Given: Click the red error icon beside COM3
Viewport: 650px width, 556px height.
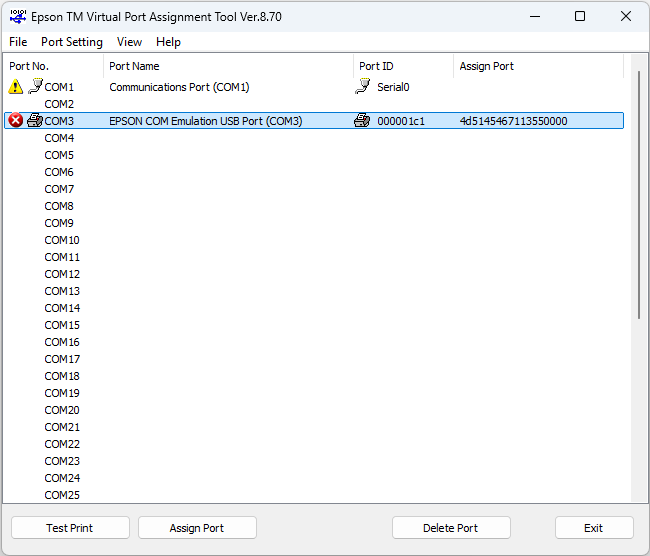Looking at the screenshot, I should click(16, 121).
